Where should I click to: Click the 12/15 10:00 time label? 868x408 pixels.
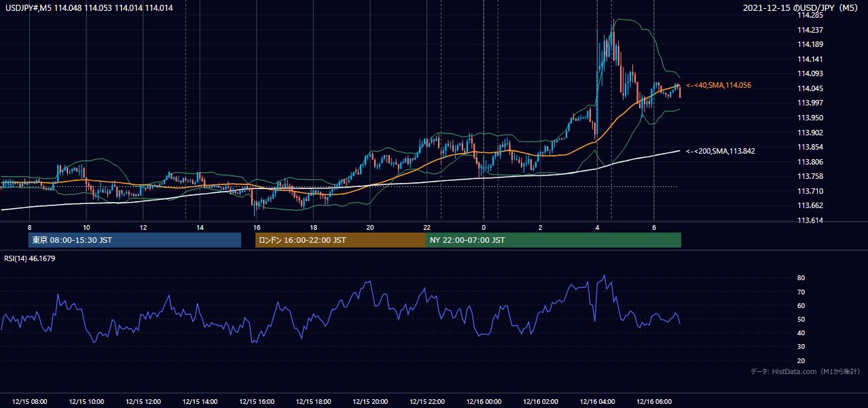[x=86, y=402]
